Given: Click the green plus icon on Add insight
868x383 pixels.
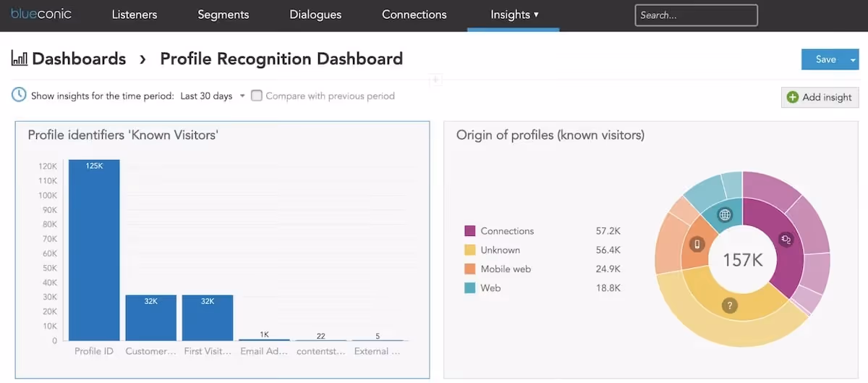Looking at the screenshot, I should [793, 97].
